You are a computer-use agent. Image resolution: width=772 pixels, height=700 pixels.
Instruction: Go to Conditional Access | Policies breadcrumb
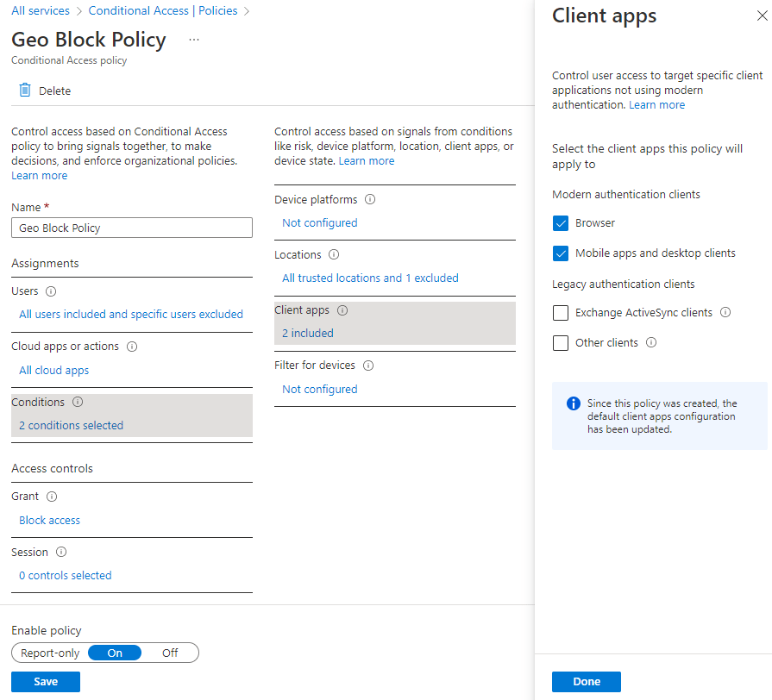(163, 11)
